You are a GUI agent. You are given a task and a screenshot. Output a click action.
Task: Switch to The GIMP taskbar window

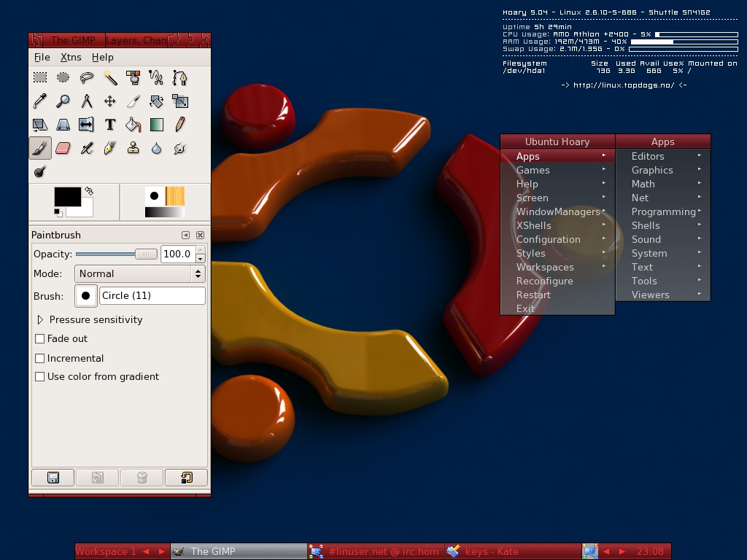239,551
